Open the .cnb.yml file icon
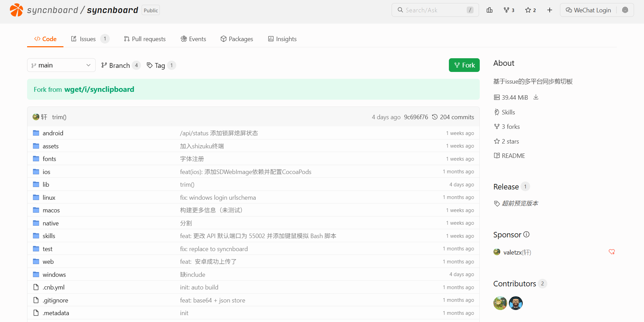 36,287
